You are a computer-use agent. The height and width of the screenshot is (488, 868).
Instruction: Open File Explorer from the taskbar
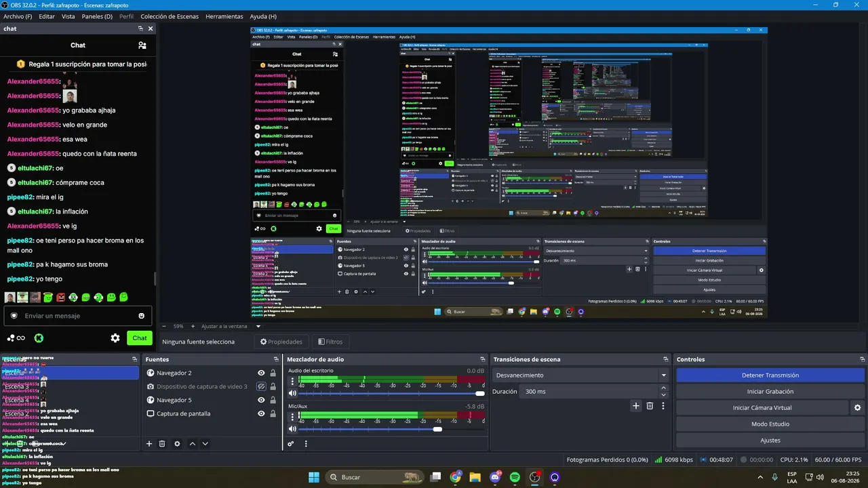[x=475, y=477]
